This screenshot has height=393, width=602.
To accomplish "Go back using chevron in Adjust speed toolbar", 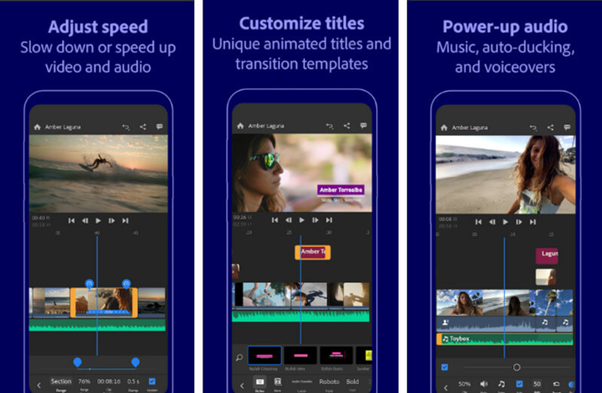I will [x=39, y=385].
